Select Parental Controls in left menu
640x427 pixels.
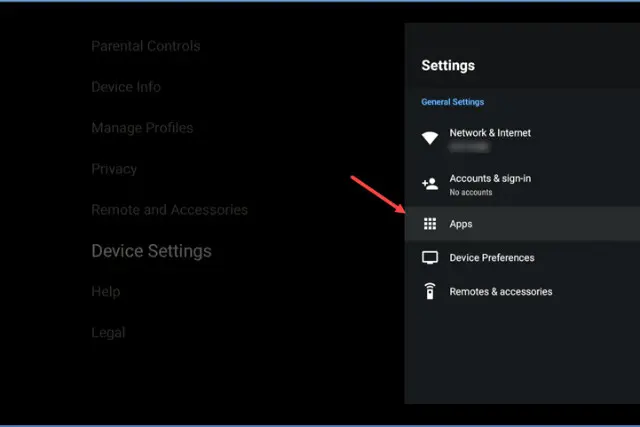(146, 46)
